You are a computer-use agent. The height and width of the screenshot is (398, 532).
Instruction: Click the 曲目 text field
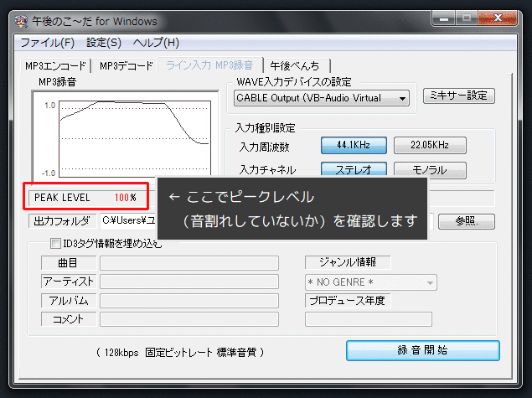tap(189, 263)
